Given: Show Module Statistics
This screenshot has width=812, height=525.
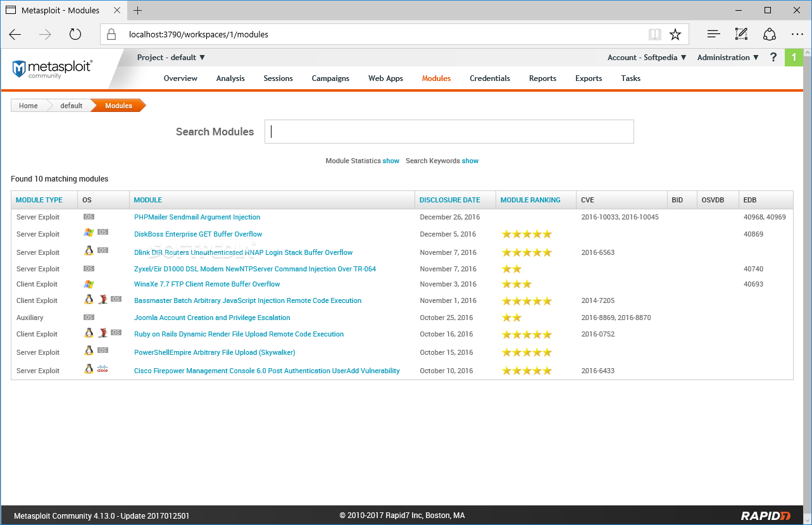Looking at the screenshot, I should (x=391, y=161).
